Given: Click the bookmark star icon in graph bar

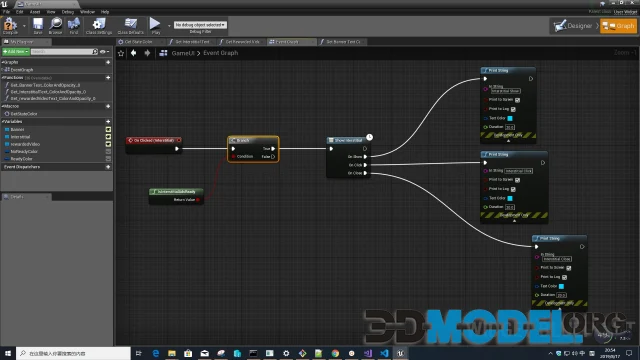Looking at the screenshot, I should (x=121, y=53).
